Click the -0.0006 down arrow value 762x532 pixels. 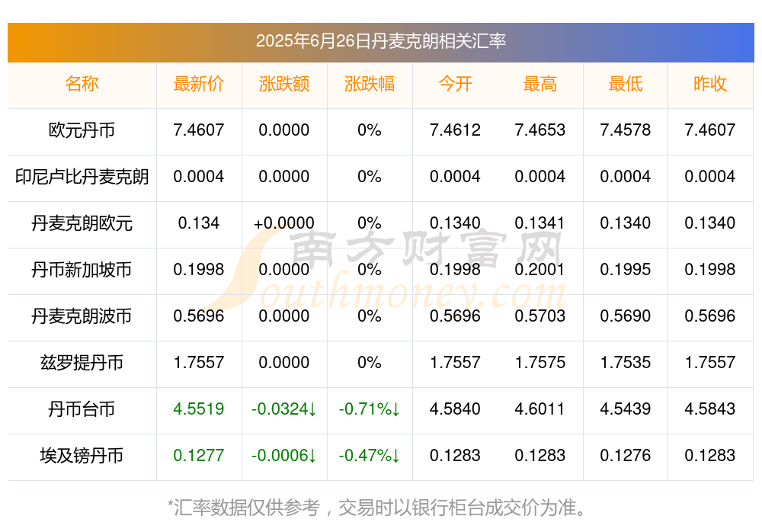[x=284, y=456]
